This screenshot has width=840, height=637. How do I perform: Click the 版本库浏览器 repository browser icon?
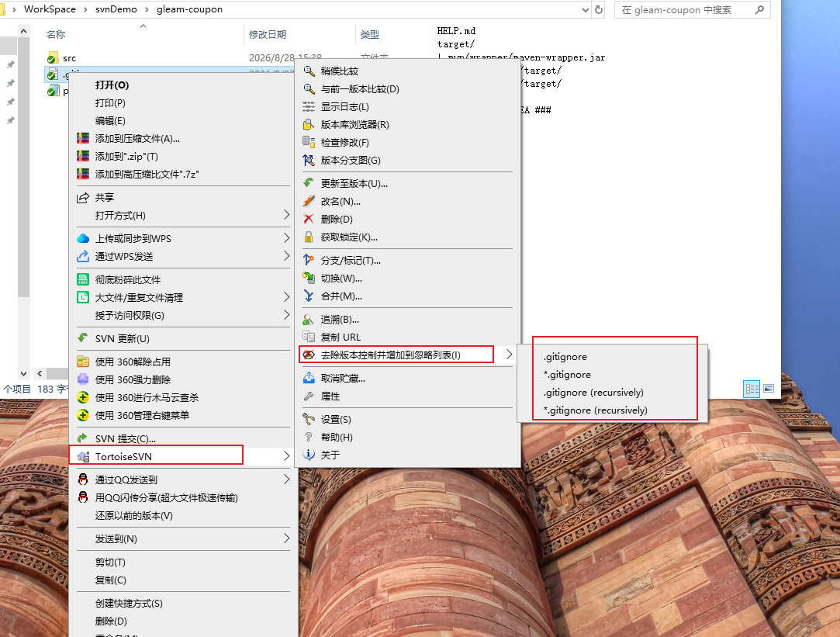pos(309,124)
